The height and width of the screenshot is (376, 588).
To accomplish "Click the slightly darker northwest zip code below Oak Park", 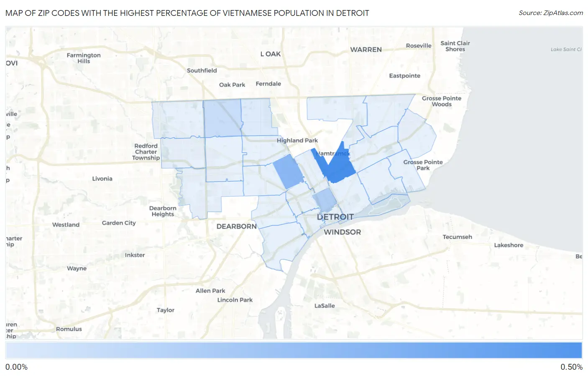I will (222, 118).
